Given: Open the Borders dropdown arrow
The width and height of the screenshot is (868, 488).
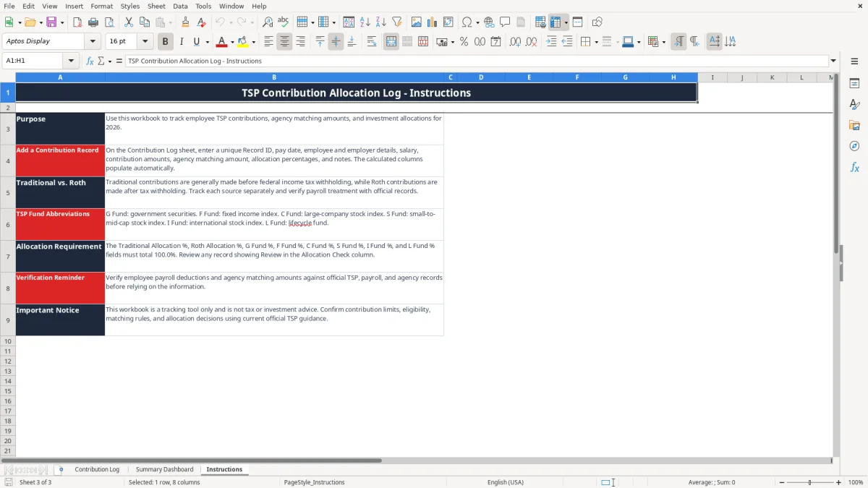Looking at the screenshot, I should pos(596,43).
